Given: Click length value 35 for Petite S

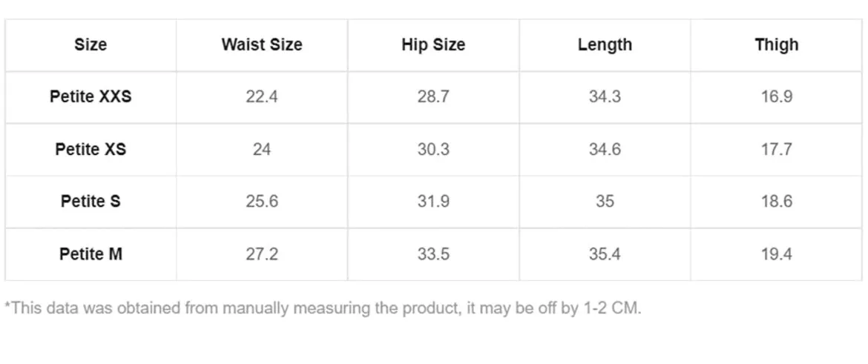Looking at the screenshot, I should (x=605, y=202).
